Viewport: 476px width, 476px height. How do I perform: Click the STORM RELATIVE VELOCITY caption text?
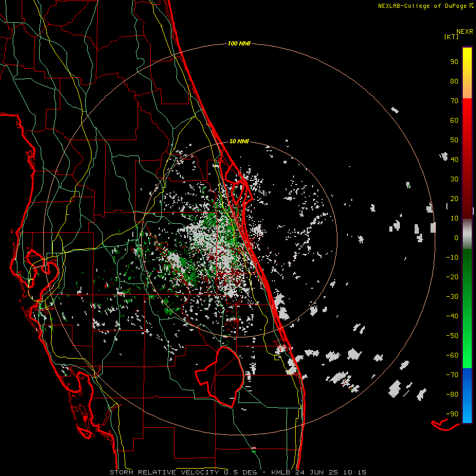(164, 472)
